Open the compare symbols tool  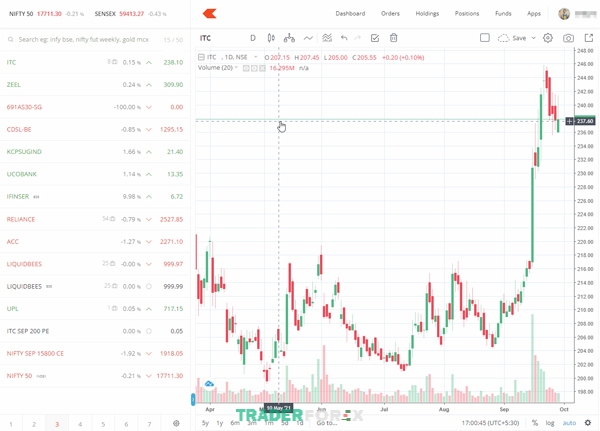[x=289, y=38]
